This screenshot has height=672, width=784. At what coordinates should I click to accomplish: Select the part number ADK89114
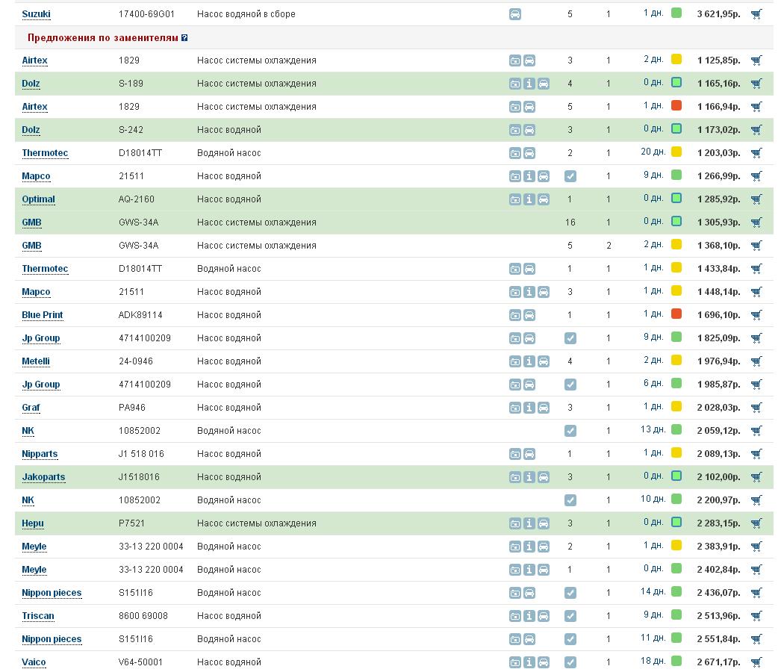pyautogui.click(x=140, y=315)
